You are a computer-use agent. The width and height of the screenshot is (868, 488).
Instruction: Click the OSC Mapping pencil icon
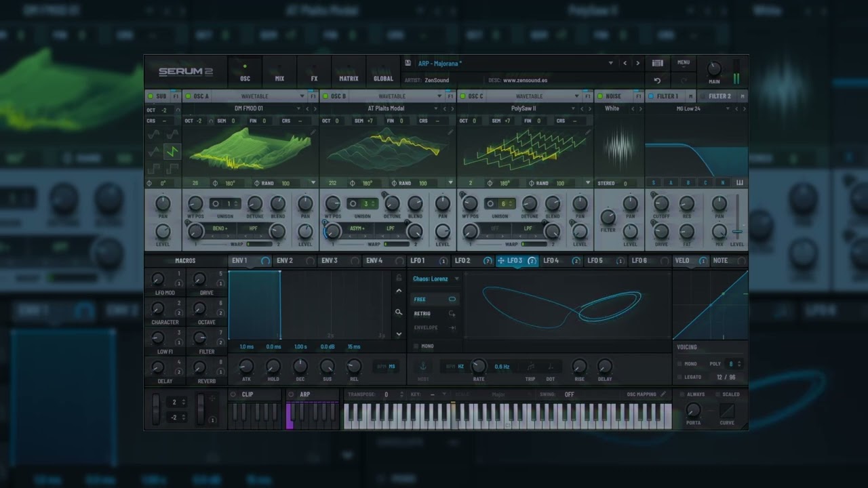[663, 394]
